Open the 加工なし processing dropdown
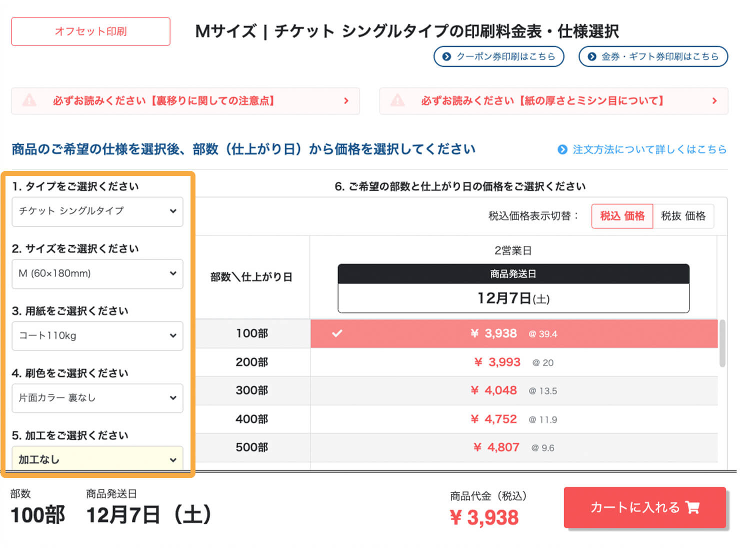Screen dimensions: 740x560 coord(97,459)
